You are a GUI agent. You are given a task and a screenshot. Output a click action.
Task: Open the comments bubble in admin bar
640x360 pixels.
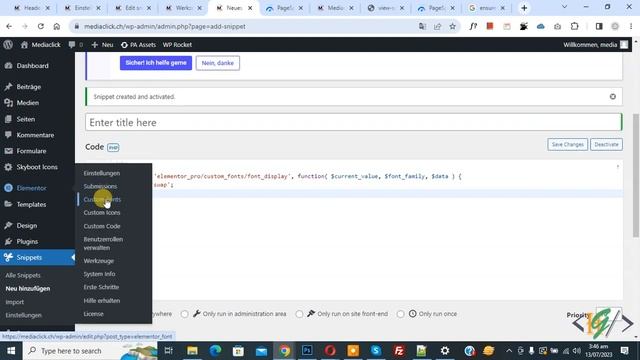click(x=76, y=44)
